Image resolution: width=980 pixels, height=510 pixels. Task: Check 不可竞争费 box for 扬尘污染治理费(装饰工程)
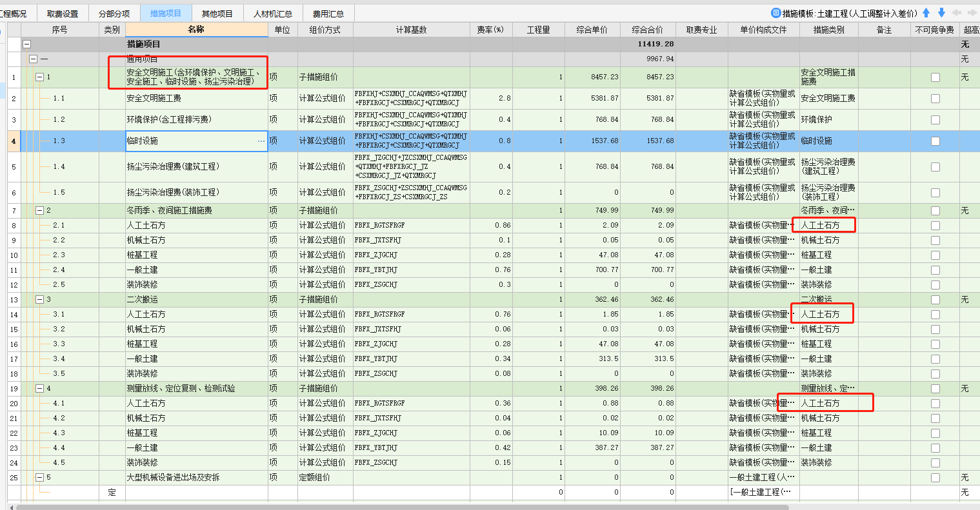pyautogui.click(x=935, y=193)
